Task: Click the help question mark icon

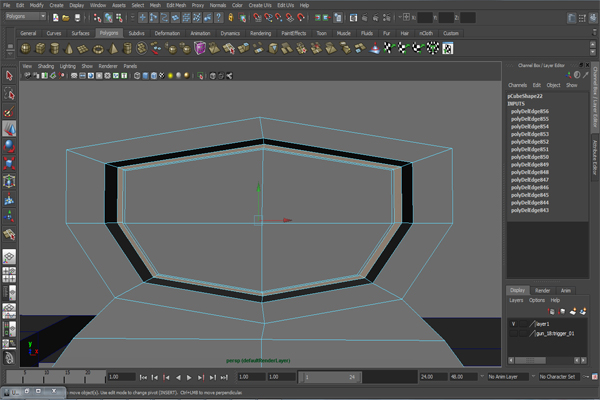Action: (218, 17)
